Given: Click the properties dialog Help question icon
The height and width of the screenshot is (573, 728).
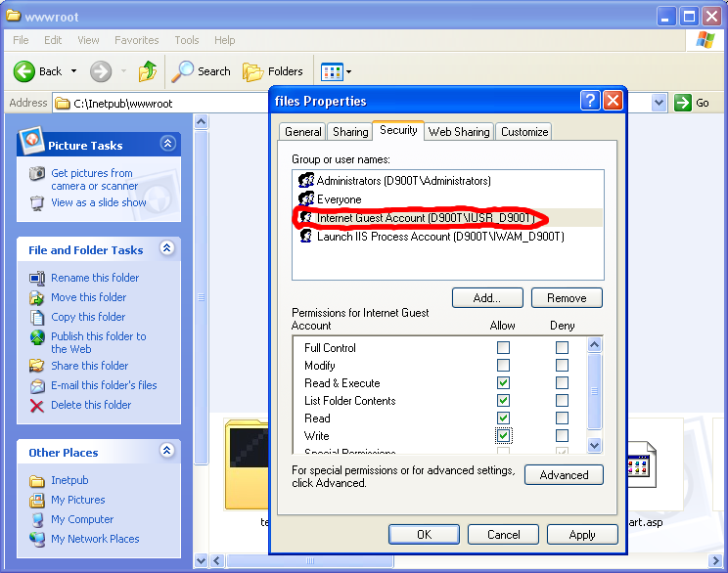Looking at the screenshot, I should point(590,100).
